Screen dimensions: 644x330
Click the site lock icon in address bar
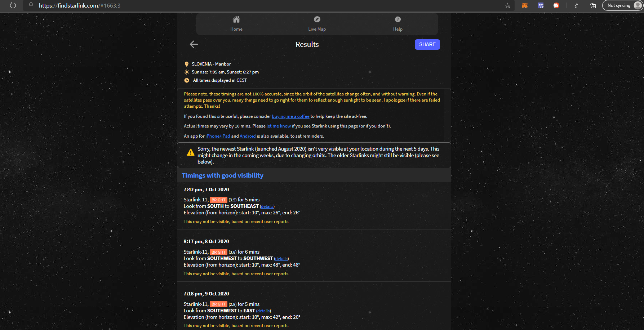[x=31, y=5]
